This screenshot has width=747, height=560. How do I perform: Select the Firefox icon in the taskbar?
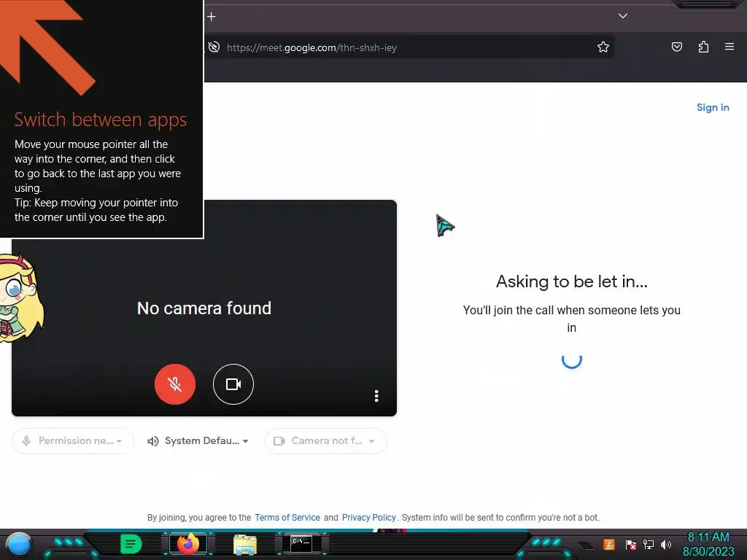point(188,543)
